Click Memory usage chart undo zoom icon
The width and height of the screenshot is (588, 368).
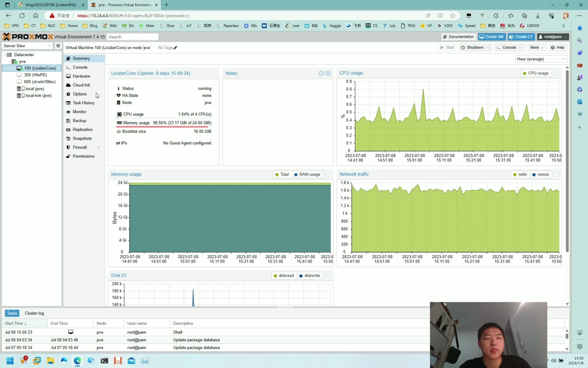pyautogui.click(x=328, y=174)
